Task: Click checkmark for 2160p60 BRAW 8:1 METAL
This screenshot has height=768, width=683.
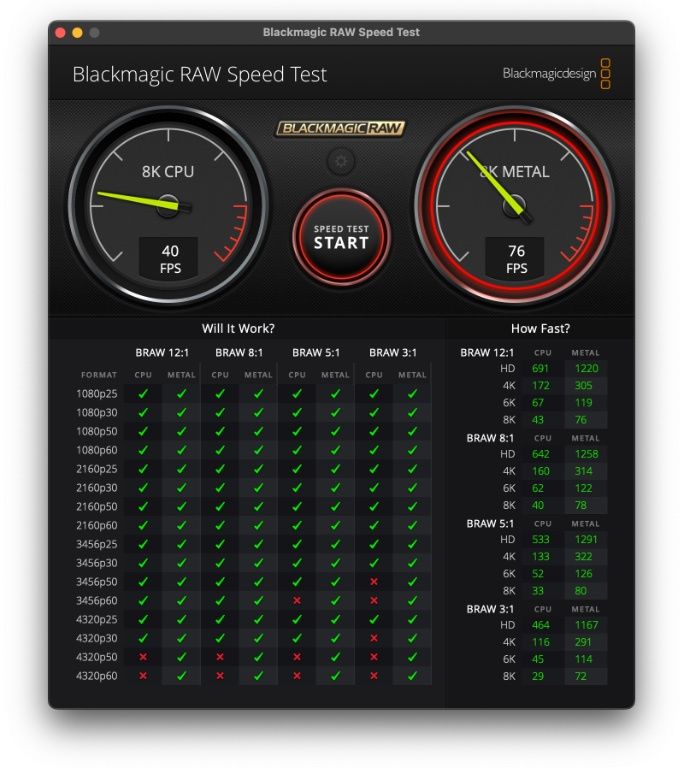Action: point(259,525)
